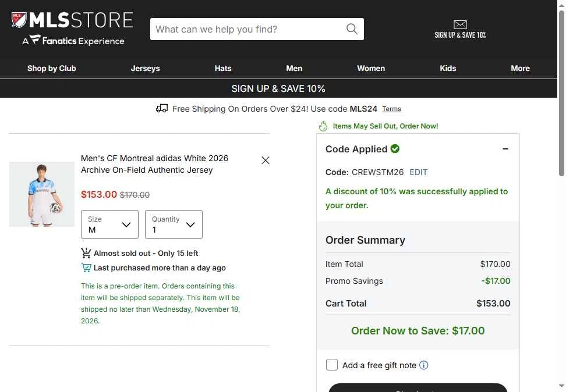The height and width of the screenshot is (392, 566).
Task: Open the More menu
Action: pos(520,68)
